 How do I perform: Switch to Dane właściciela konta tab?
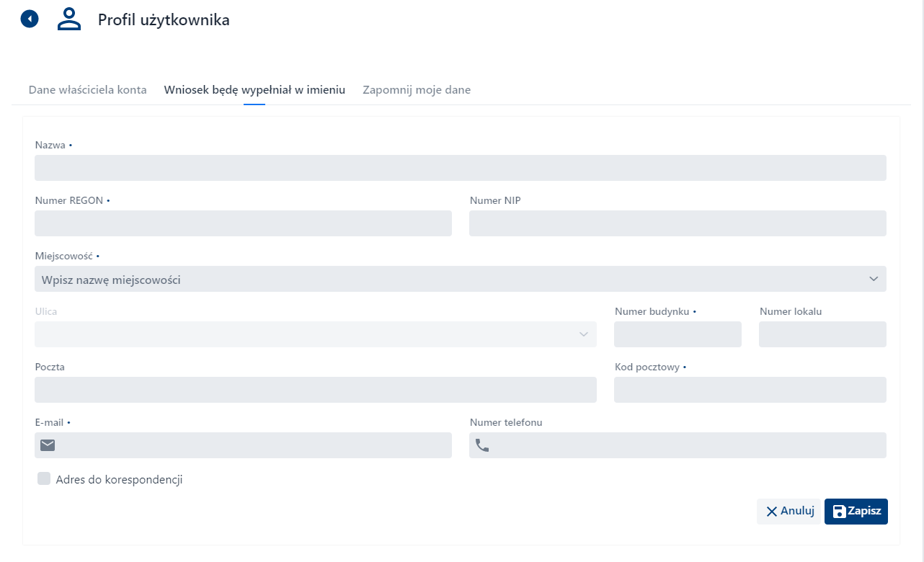88,90
